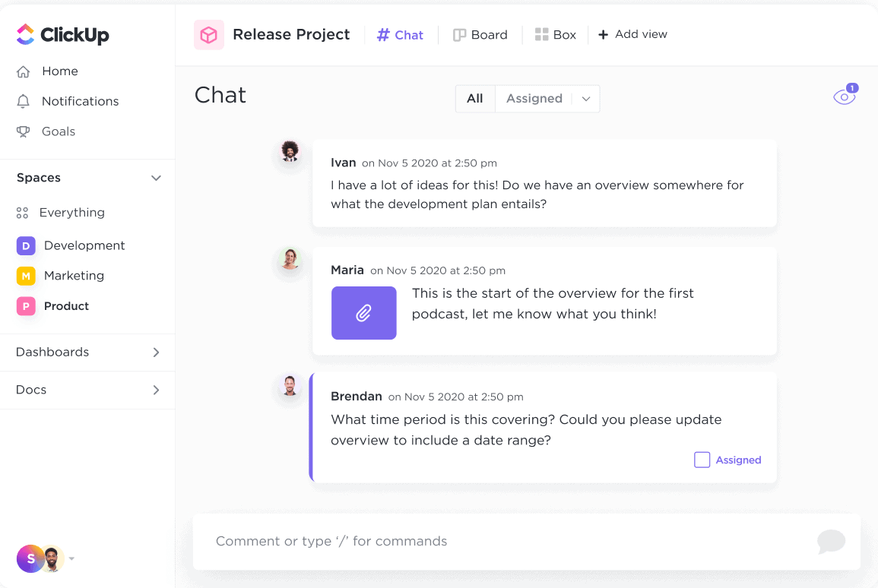
Task: Switch to the Box view tab
Action: click(x=556, y=35)
